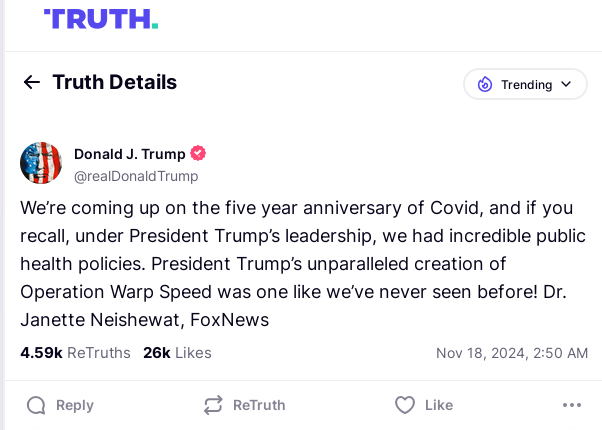Click the back arrow icon
This screenshot has height=430, width=602.
click(x=32, y=83)
